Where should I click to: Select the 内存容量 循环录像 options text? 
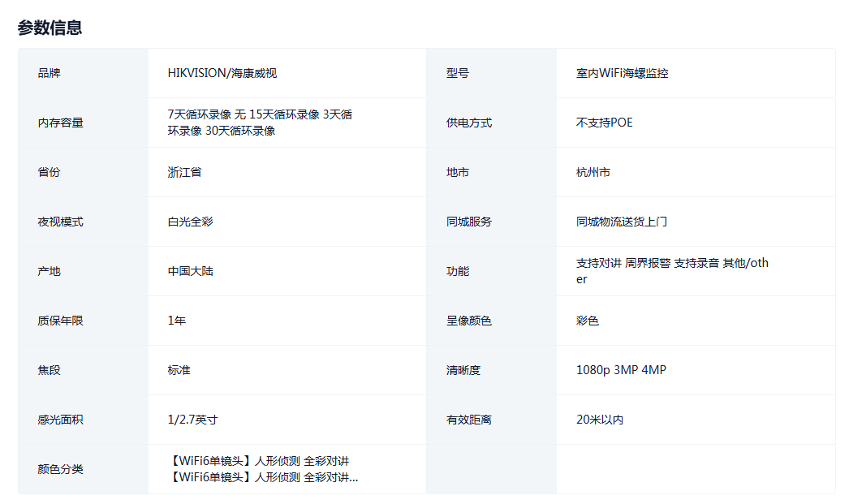(260, 123)
